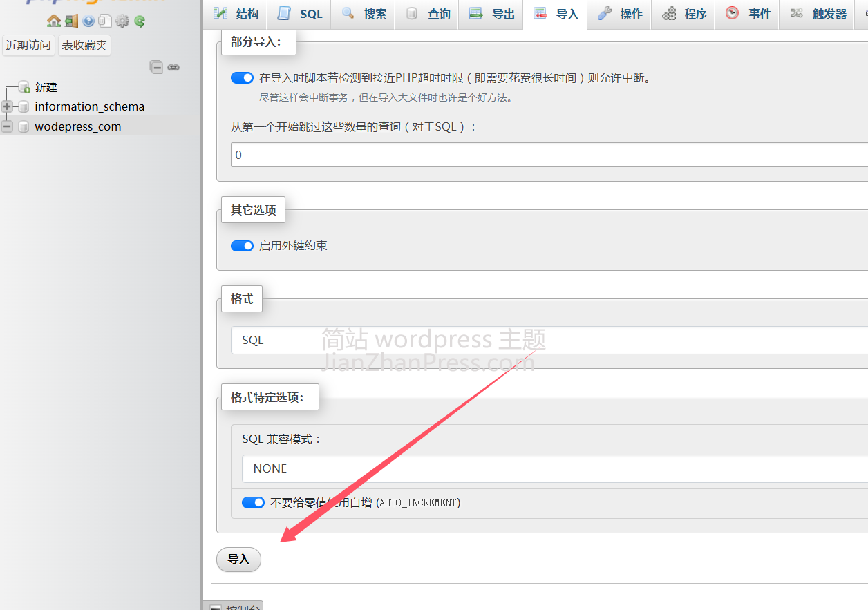This screenshot has height=610, width=868.
Task: Click the chain link icon in sidebar
Action: (173, 67)
